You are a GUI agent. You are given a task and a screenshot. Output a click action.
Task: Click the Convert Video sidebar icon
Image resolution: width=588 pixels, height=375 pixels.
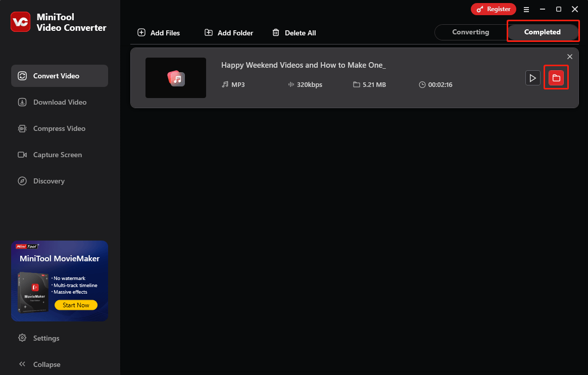coord(22,76)
